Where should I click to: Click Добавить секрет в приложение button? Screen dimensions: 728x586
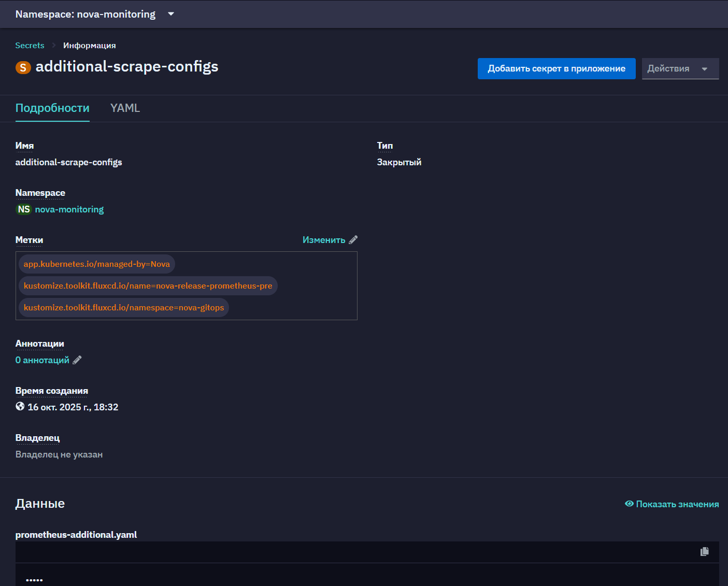[556, 68]
